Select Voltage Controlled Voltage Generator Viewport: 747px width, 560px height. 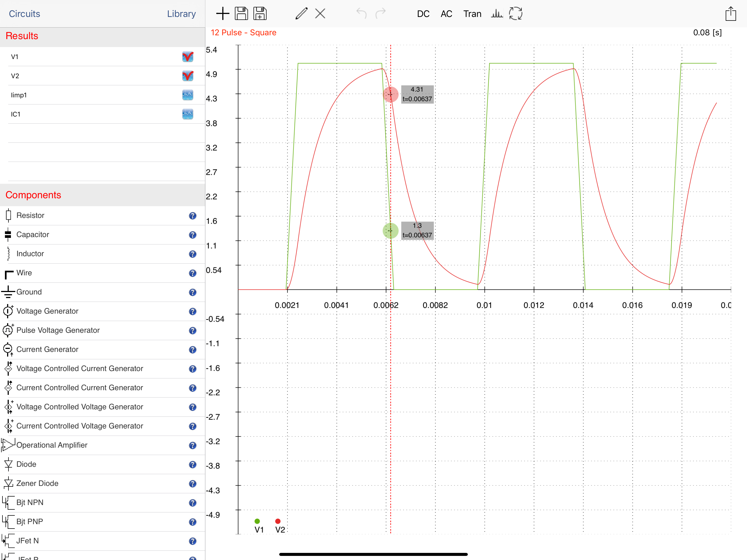[x=102, y=407]
